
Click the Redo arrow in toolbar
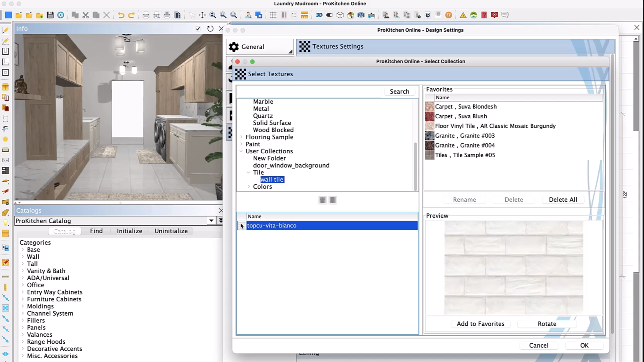[x=131, y=15]
